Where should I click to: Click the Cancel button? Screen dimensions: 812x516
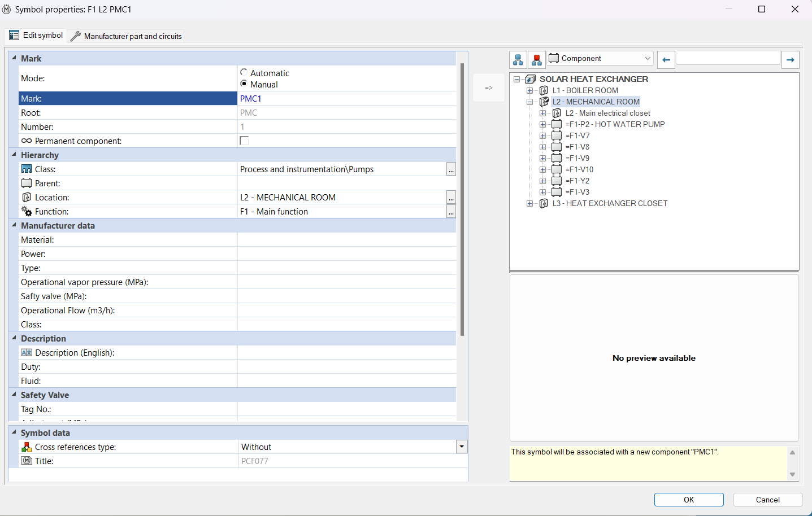(767, 500)
